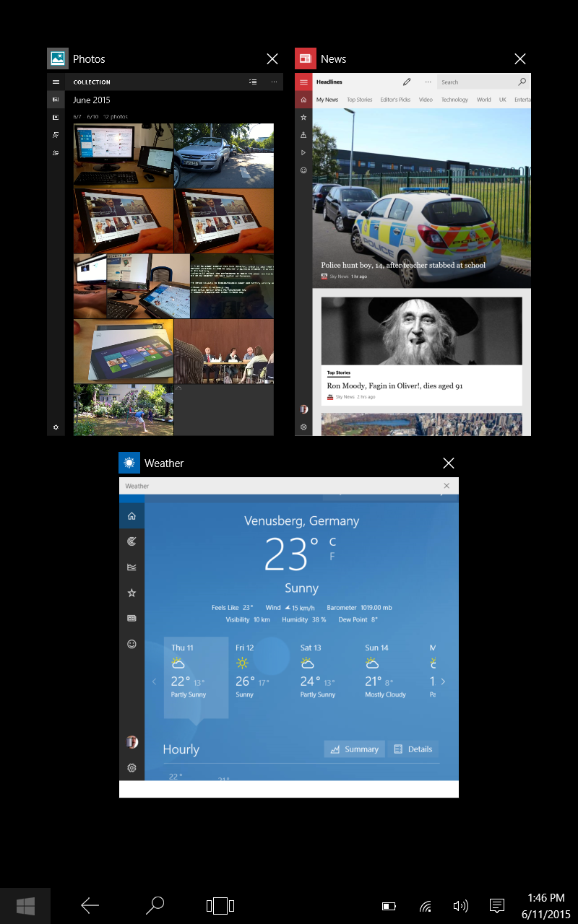
Task: Click the News customize pencil icon
Action: click(x=407, y=82)
